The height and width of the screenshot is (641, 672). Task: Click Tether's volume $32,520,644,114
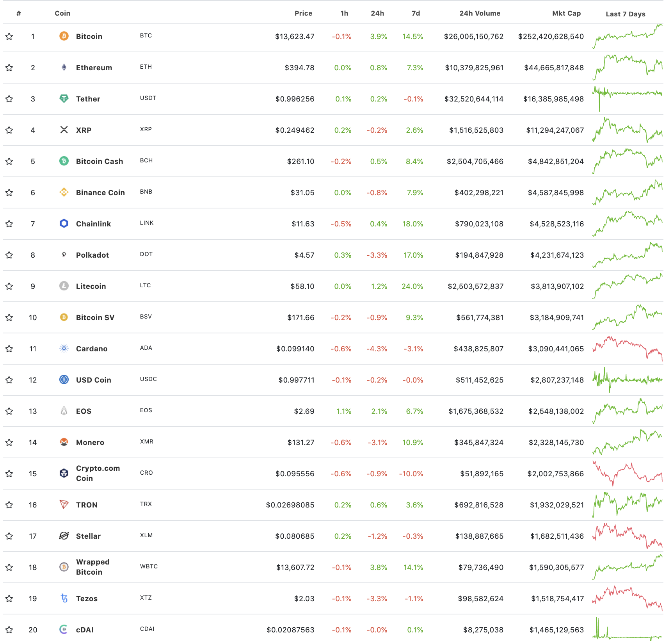point(474,99)
